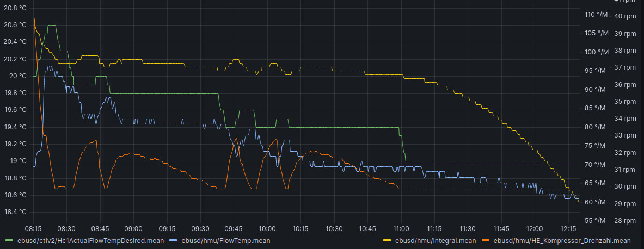Click the 100 °/M right axis label

click(x=596, y=52)
